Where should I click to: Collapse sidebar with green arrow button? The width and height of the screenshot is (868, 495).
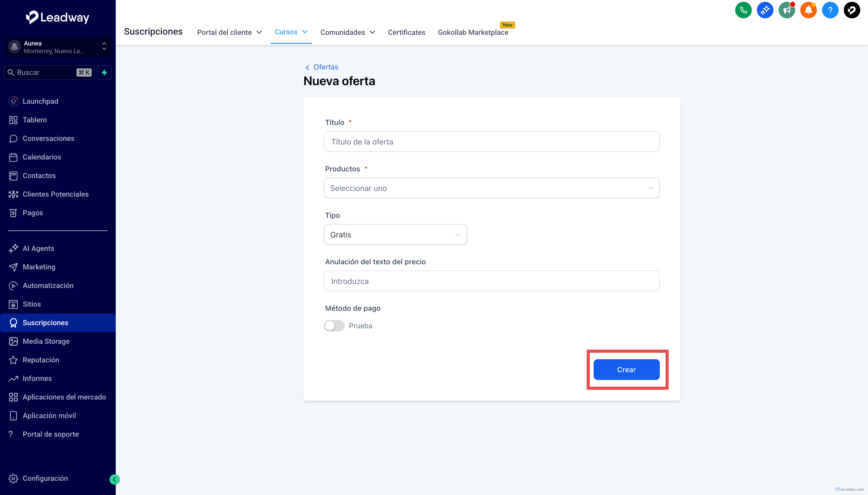coord(115,479)
